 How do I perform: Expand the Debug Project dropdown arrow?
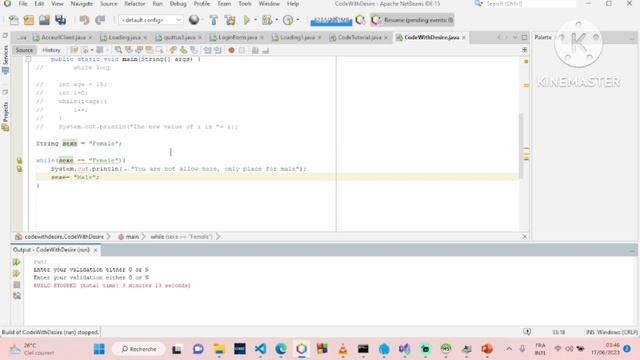click(276, 20)
